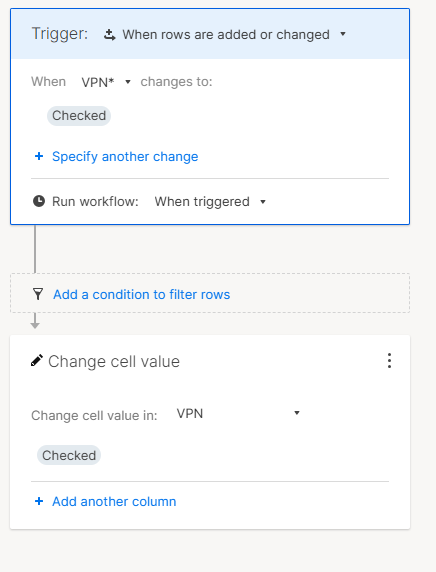Expand the VPN* column dropdown
The image size is (436, 572).
click(106, 82)
